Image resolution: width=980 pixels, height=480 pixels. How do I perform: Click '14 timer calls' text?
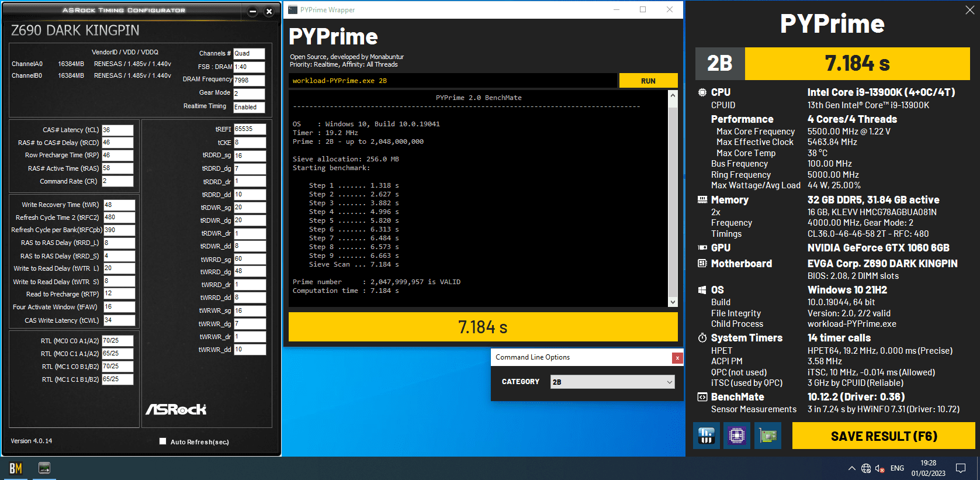pyautogui.click(x=839, y=338)
